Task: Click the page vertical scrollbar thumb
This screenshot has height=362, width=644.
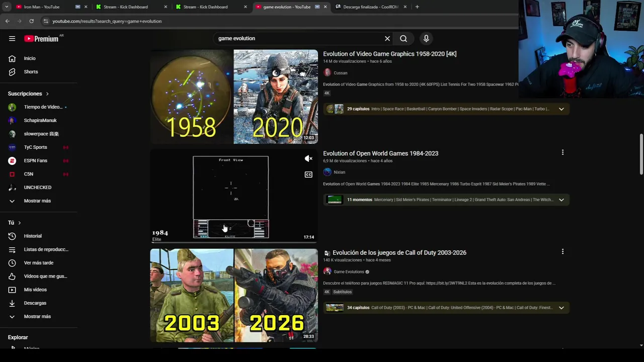Action: tap(641, 154)
